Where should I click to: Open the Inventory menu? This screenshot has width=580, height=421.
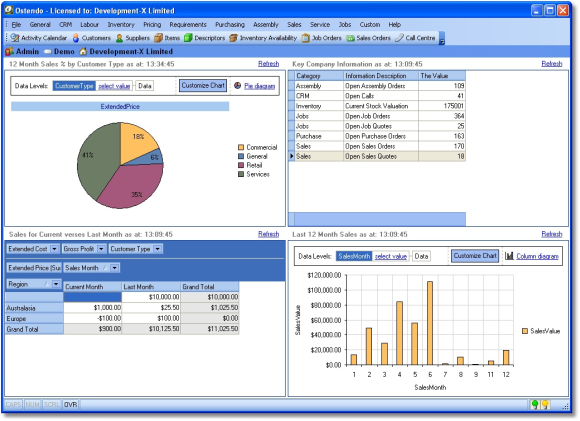121,25
